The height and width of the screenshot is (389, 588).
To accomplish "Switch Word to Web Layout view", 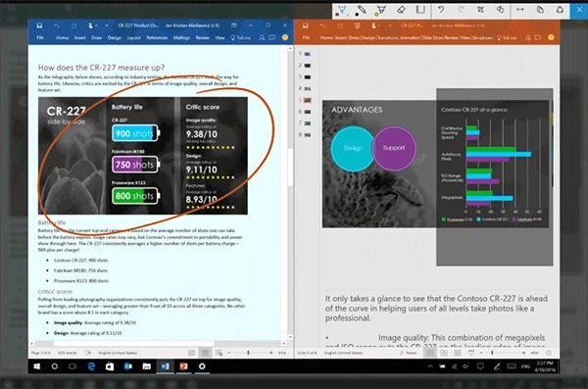I will pyautogui.click(x=219, y=353).
